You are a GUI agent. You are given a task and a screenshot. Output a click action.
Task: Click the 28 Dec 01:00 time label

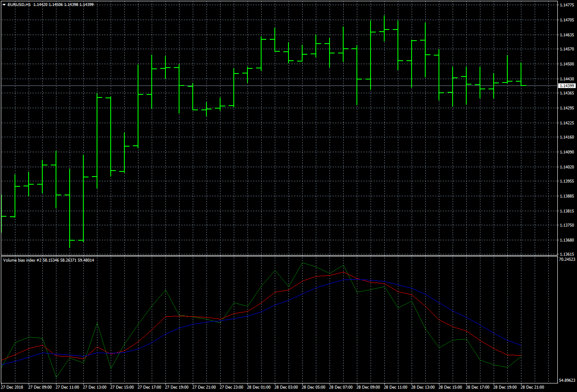click(259, 387)
